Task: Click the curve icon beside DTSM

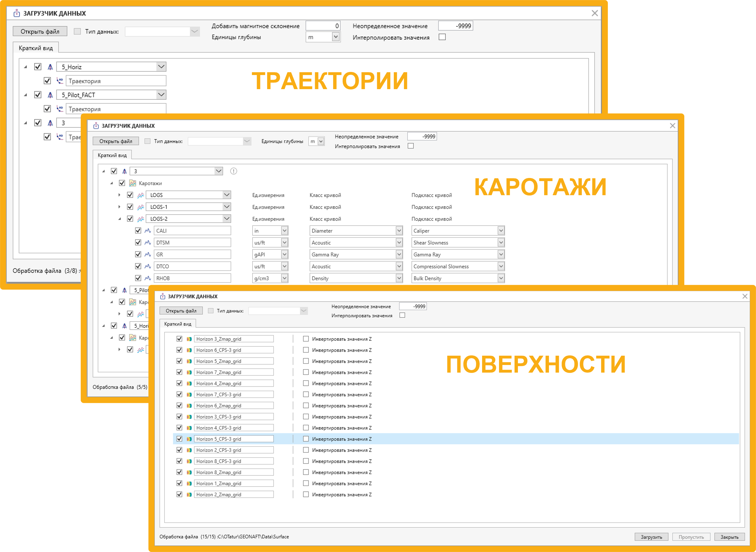Action: coord(148,243)
